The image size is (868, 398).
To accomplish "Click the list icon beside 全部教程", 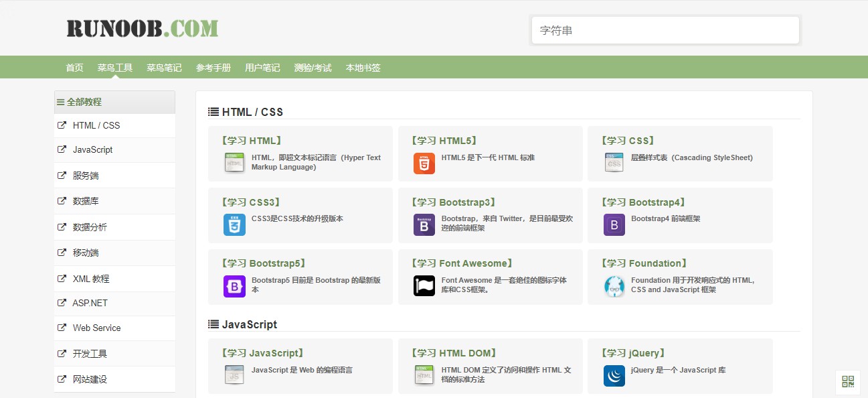I will 61,103.
